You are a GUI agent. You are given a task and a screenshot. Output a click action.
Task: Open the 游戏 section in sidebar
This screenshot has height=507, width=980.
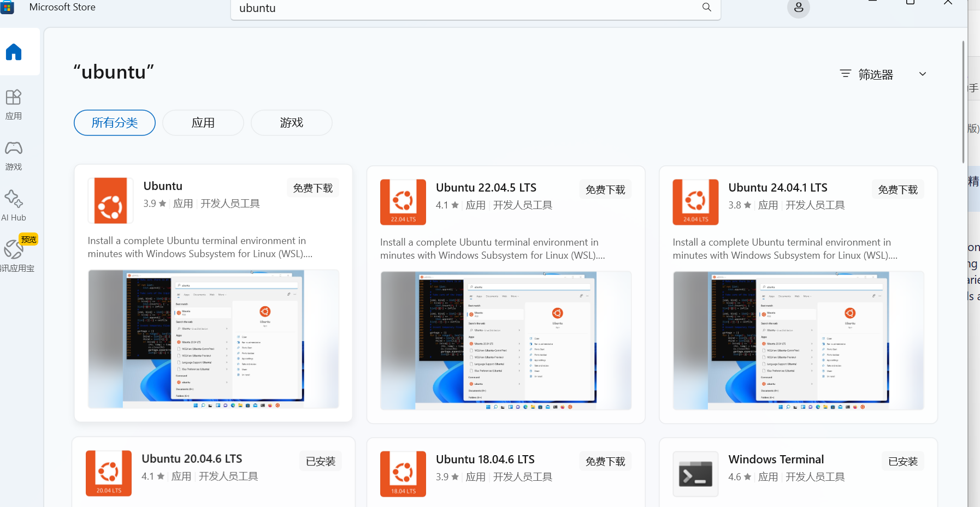14,156
